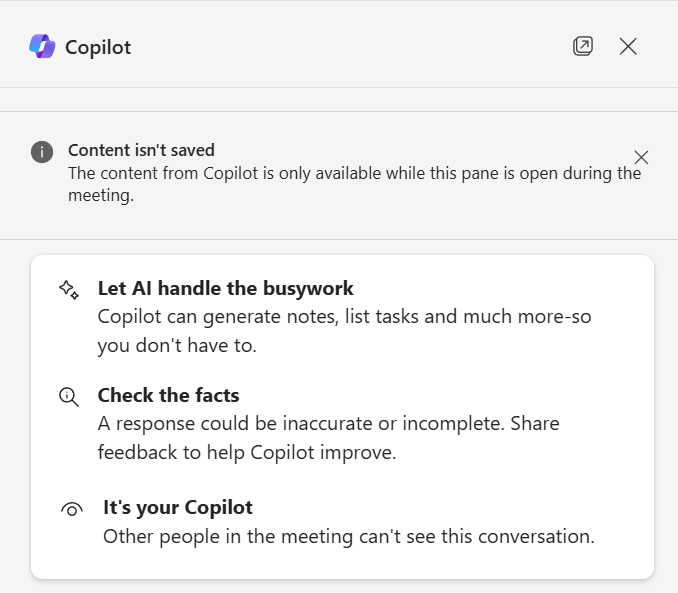Click the description about generating notes and tasks

point(344,331)
